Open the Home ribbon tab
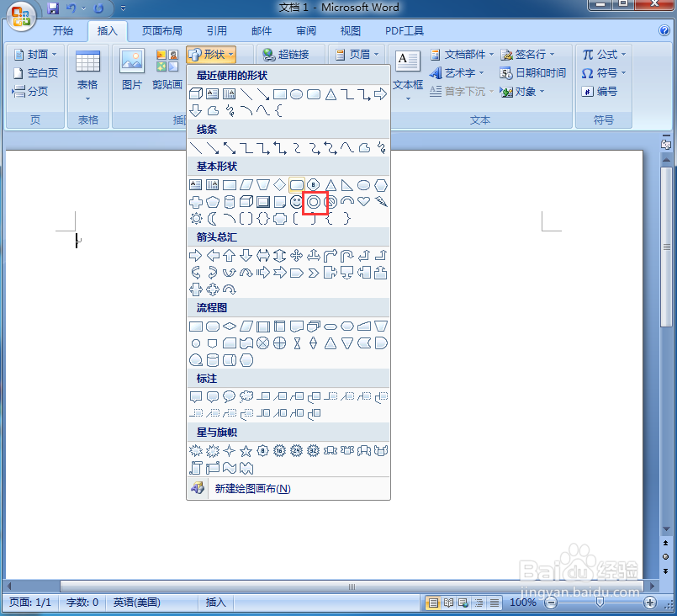 [63, 30]
